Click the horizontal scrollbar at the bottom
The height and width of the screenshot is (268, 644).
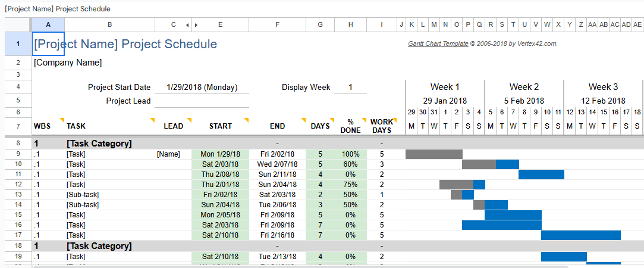coord(297,266)
